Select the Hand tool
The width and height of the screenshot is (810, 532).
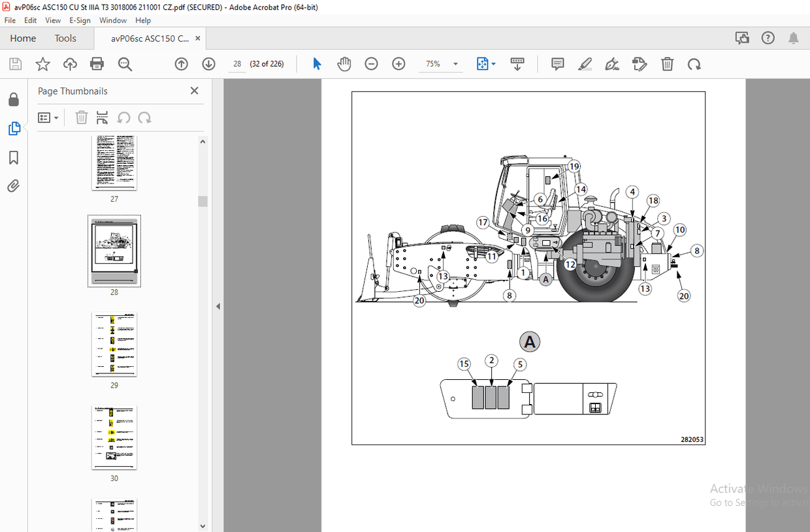344,64
